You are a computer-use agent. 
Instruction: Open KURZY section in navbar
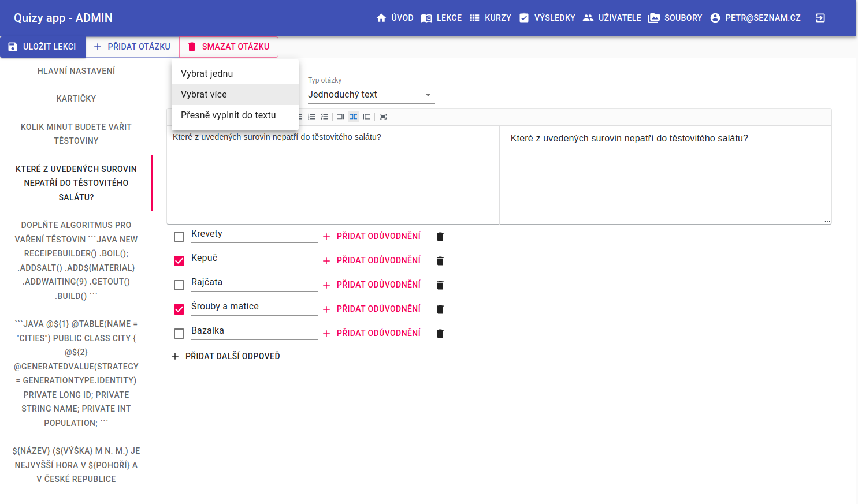pos(490,18)
